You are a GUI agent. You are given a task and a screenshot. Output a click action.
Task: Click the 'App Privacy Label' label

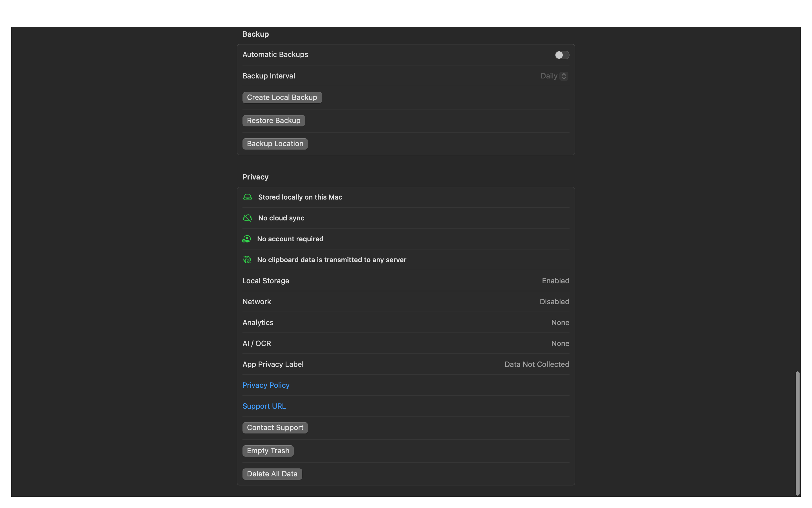coord(273,364)
